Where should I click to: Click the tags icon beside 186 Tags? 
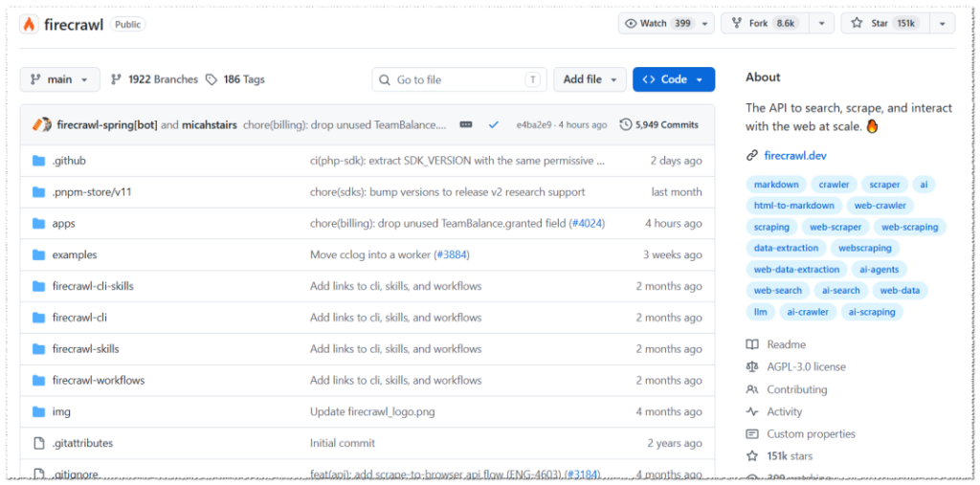(212, 79)
